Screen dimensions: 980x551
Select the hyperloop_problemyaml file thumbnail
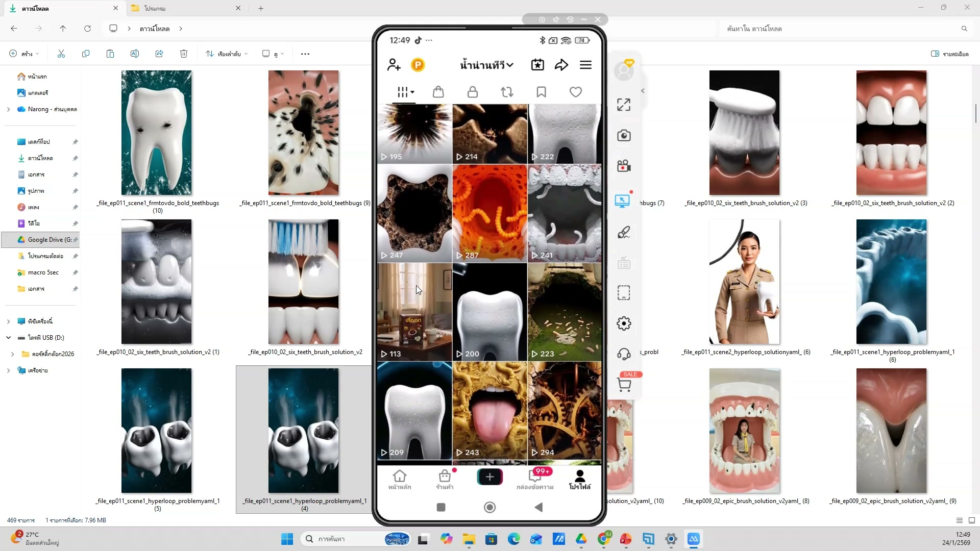click(303, 431)
